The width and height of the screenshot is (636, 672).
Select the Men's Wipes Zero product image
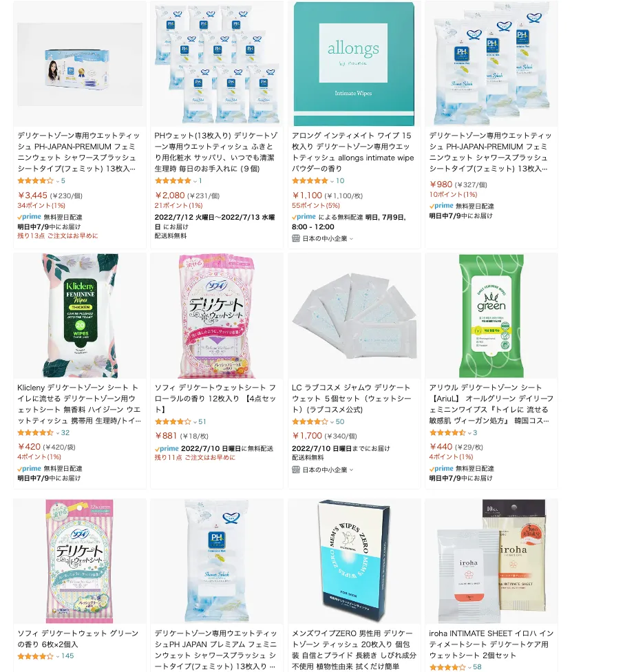tap(354, 560)
